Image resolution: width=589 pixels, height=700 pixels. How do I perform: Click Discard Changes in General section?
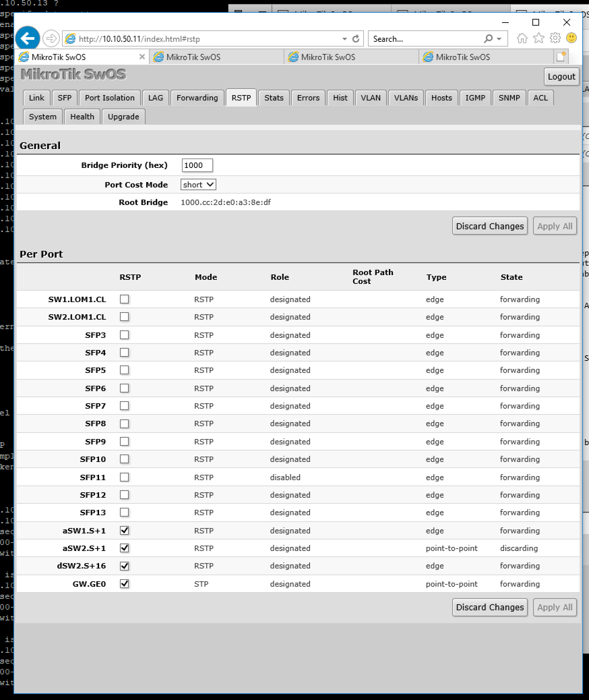point(490,226)
